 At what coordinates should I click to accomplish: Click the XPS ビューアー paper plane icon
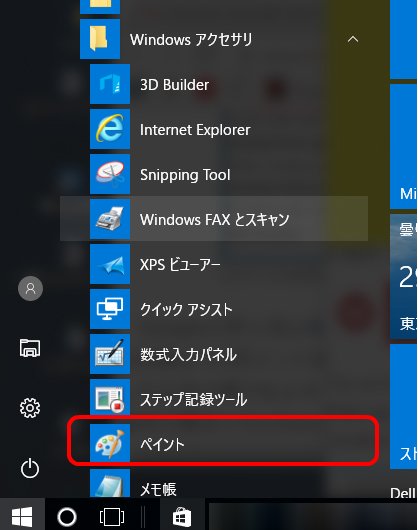coord(110,264)
